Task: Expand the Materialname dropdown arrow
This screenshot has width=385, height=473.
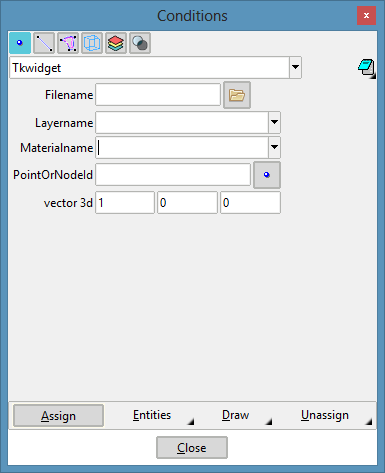Action: pyautogui.click(x=274, y=147)
